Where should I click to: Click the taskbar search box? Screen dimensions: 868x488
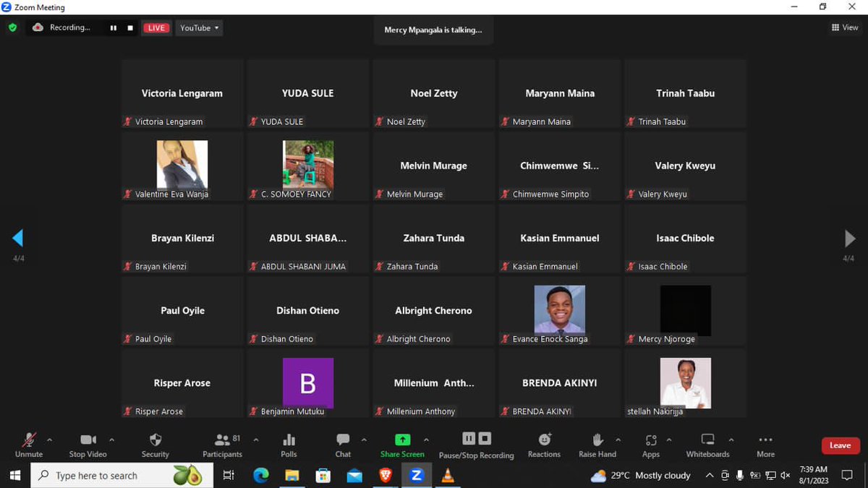[122, 475]
